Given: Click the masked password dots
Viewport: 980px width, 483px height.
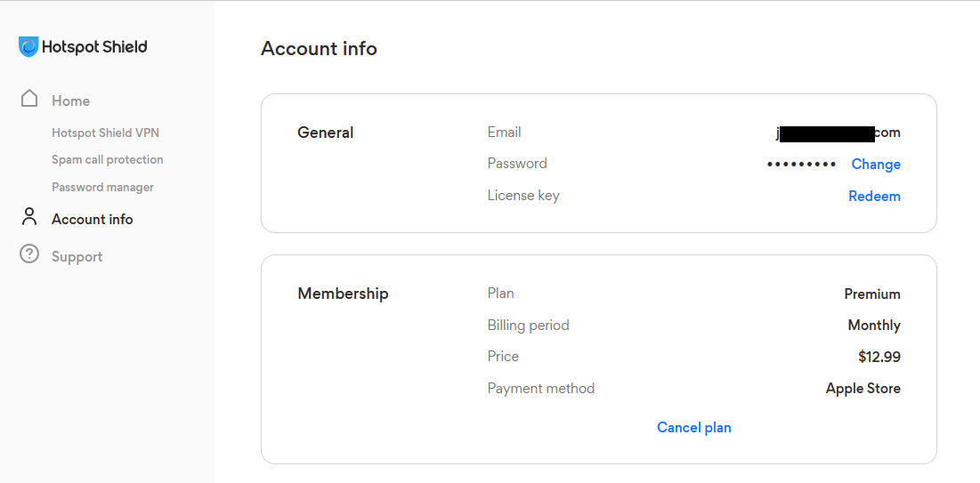Looking at the screenshot, I should point(801,165).
